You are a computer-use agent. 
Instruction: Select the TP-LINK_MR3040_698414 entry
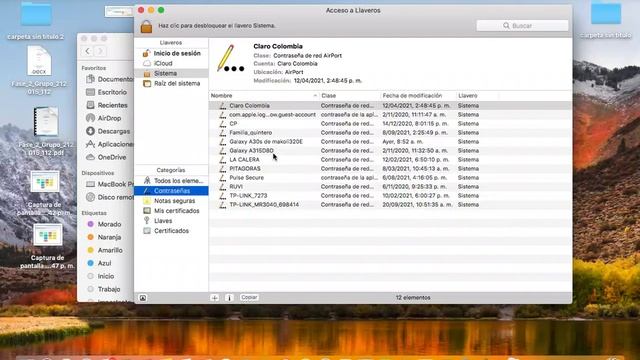pyautogui.click(x=390, y=204)
